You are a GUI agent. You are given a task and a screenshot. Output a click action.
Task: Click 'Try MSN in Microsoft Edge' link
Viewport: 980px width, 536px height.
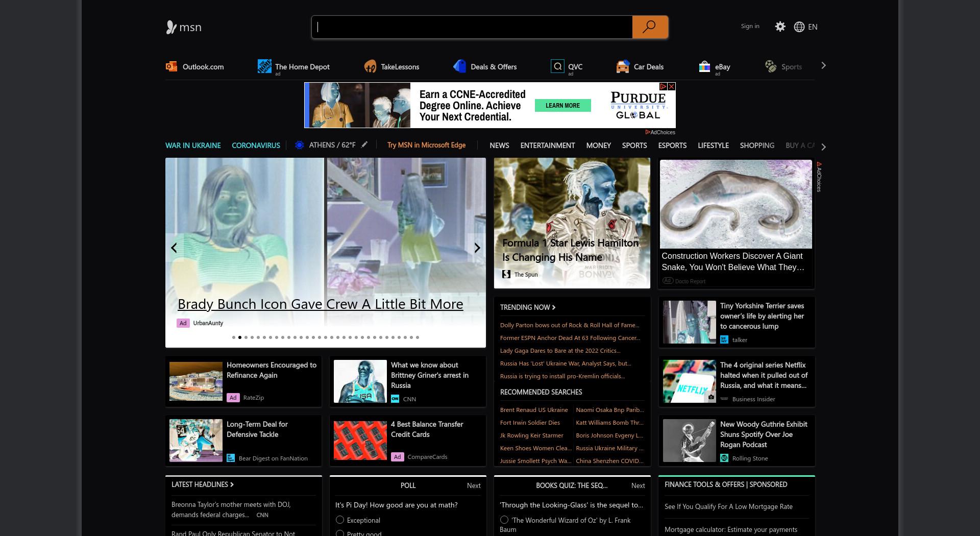(x=426, y=145)
